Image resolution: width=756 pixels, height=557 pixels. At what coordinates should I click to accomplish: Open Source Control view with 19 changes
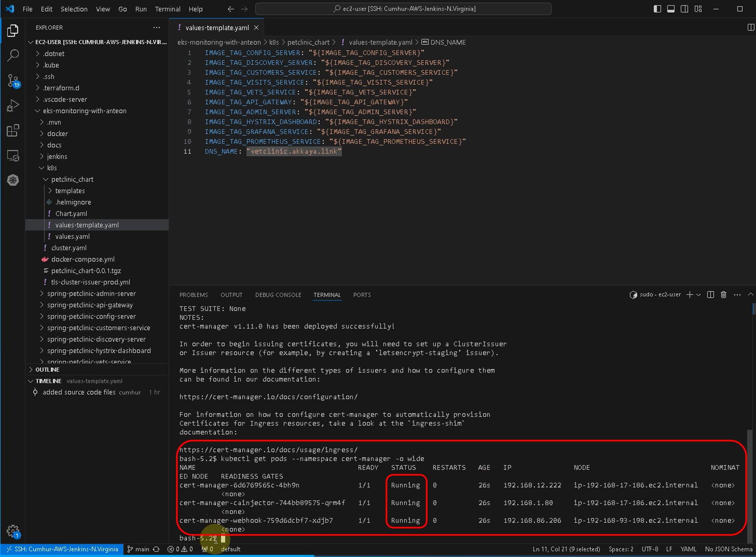[x=13, y=81]
